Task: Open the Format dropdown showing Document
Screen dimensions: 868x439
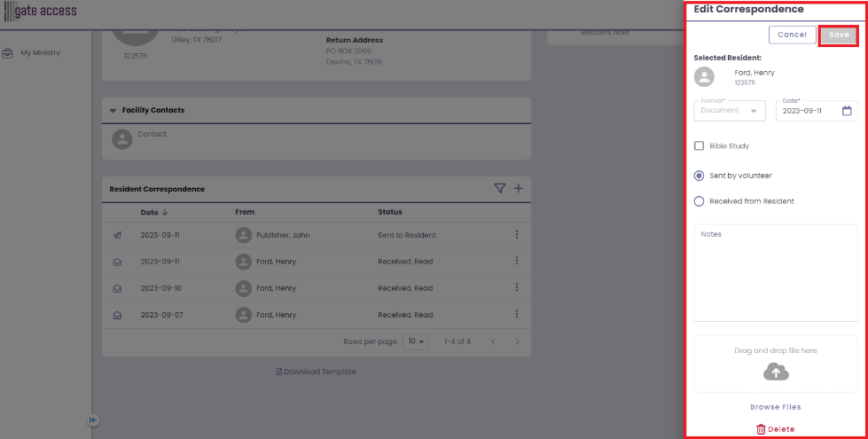Action: click(x=730, y=111)
